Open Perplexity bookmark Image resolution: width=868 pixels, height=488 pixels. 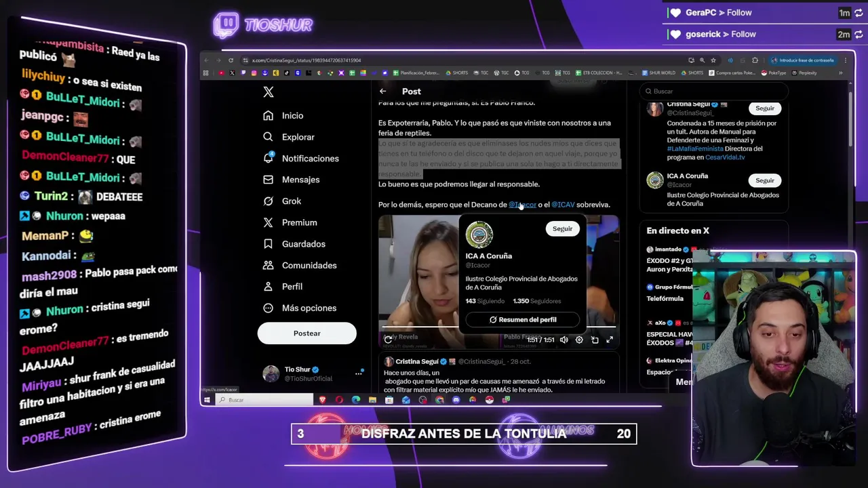click(x=804, y=73)
